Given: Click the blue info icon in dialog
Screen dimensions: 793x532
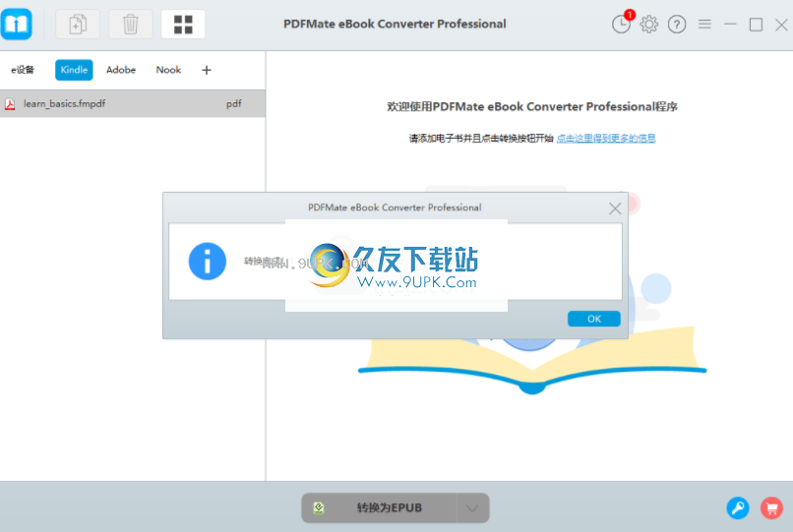Looking at the screenshot, I should pos(208,262).
